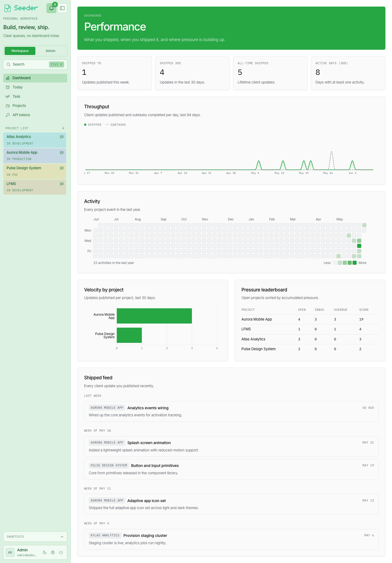Open the Button and Input primitives update
Viewport: 392px width, 563px height.
[x=231, y=469]
